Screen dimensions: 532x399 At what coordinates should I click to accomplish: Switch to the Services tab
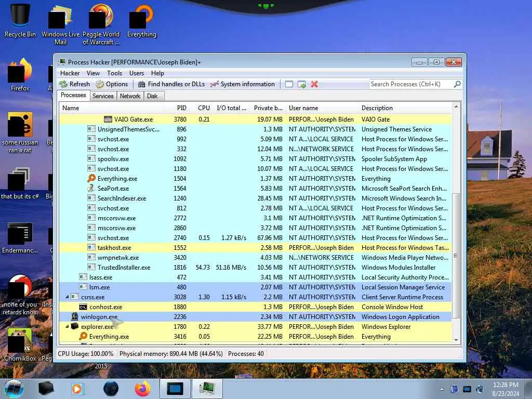coord(103,96)
